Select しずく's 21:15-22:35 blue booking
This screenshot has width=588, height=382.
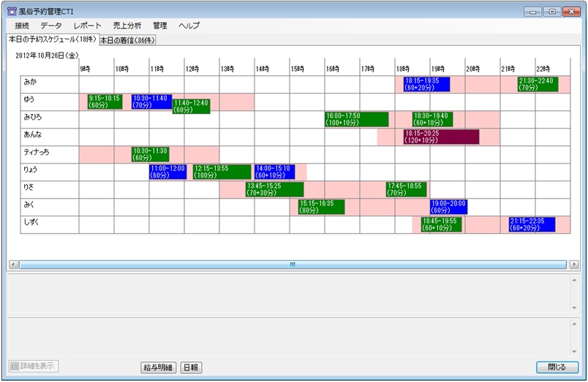pyautogui.click(x=532, y=224)
